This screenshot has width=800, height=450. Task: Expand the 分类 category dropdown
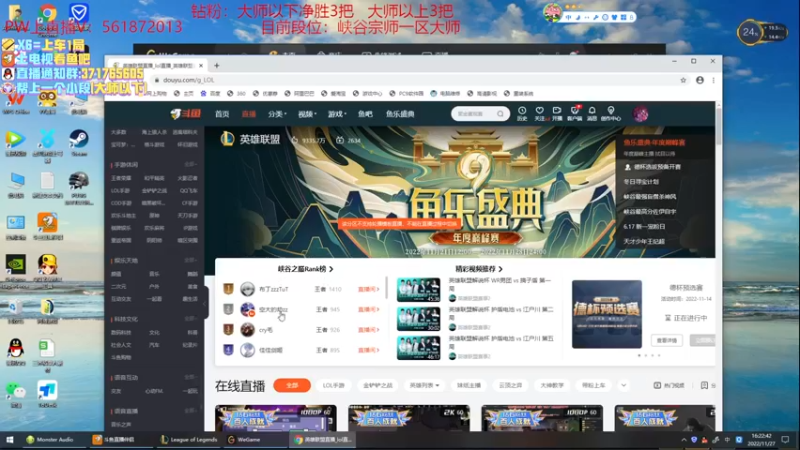pos(277,114)
